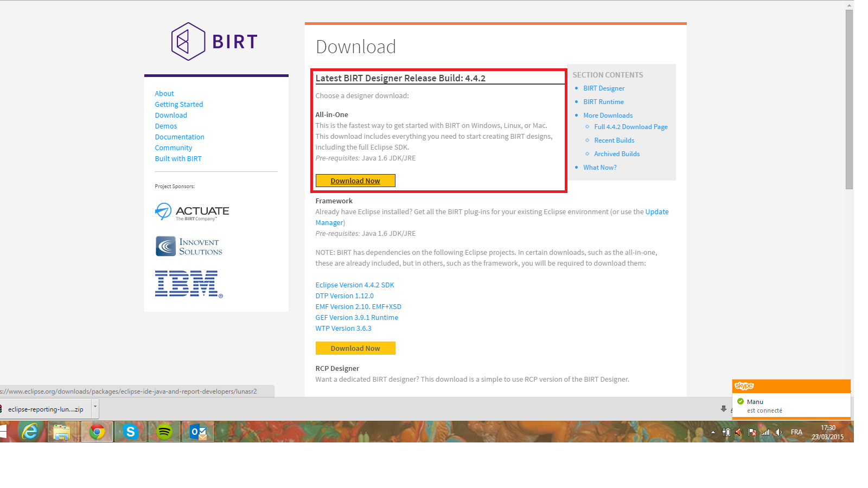This screenshot has width=868, height=488.
Task: Click the Actuate sponsor logo
Action: coord(192,211)
